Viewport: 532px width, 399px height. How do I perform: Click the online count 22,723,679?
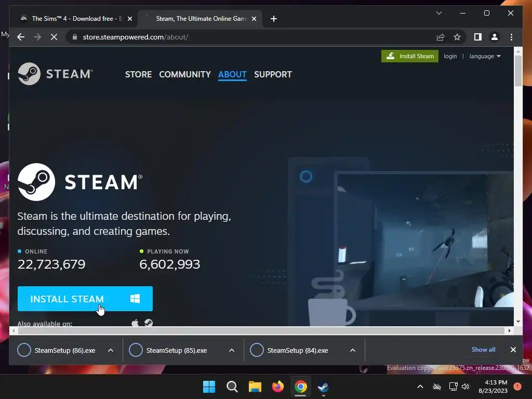click(x=51, y=264)
